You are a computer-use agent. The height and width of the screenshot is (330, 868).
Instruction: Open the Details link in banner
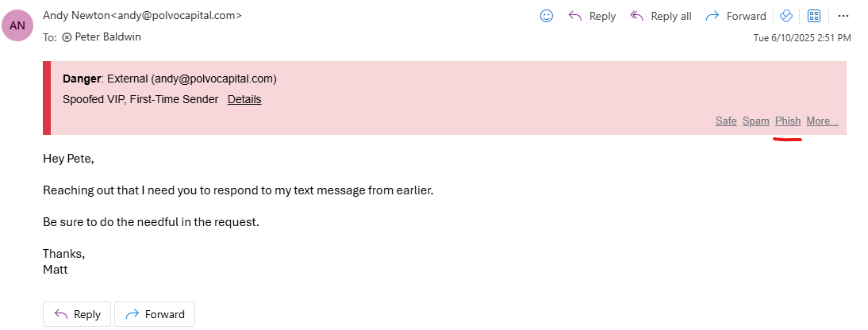pyautogui.click(x=244, y=99)
